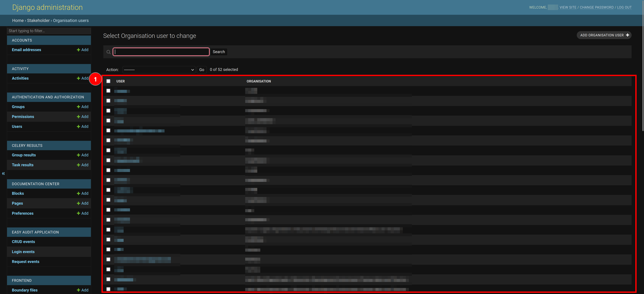Open the CRUD events link

[x=23, y=242]
